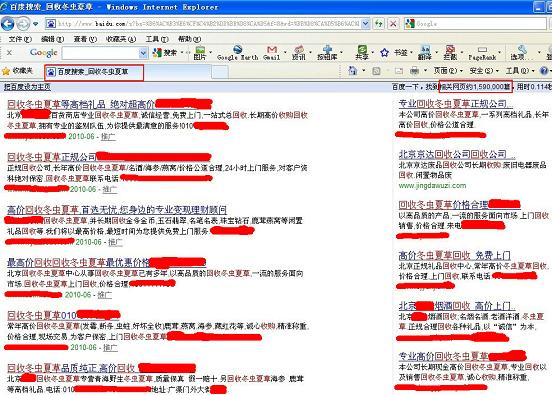Expand the address bar history dropdown
This screenshot has height=395, width=552.
pyautogui.click(x=365, y=24)
